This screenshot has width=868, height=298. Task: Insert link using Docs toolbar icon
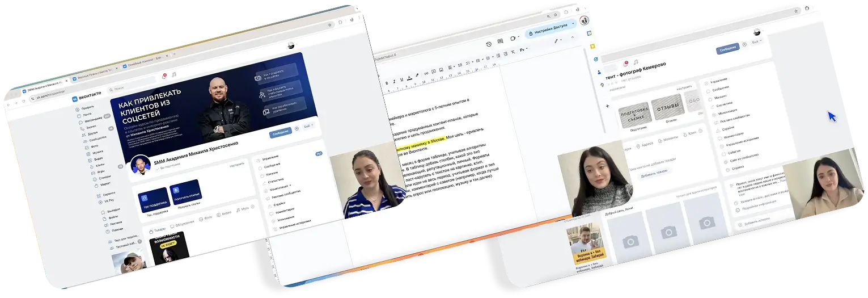426,73
